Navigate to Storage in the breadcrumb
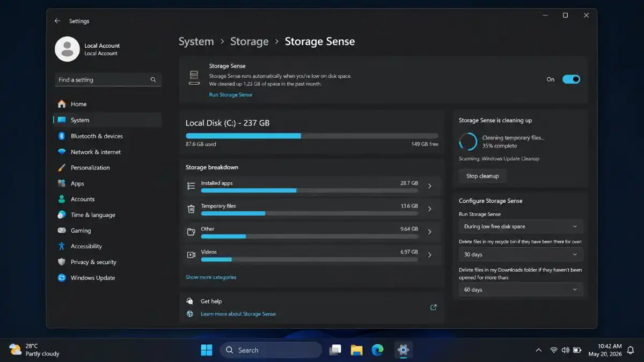 tap(249, 41)
